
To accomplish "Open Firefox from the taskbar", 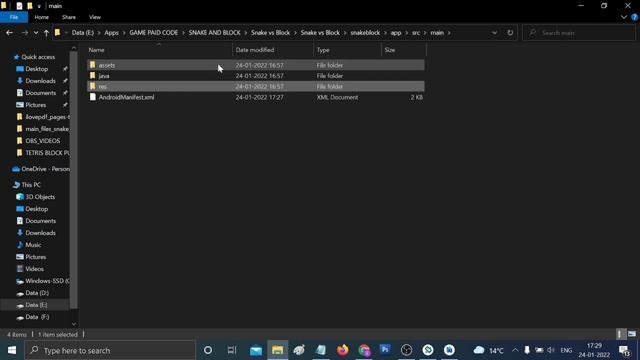I will [x=342, y=350].
